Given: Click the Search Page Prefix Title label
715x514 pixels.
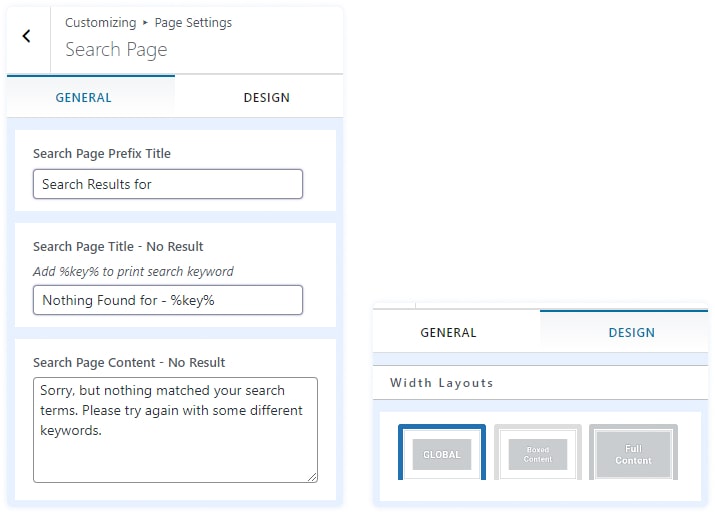Looking at the screenshot, I should (x=101, y=154).
